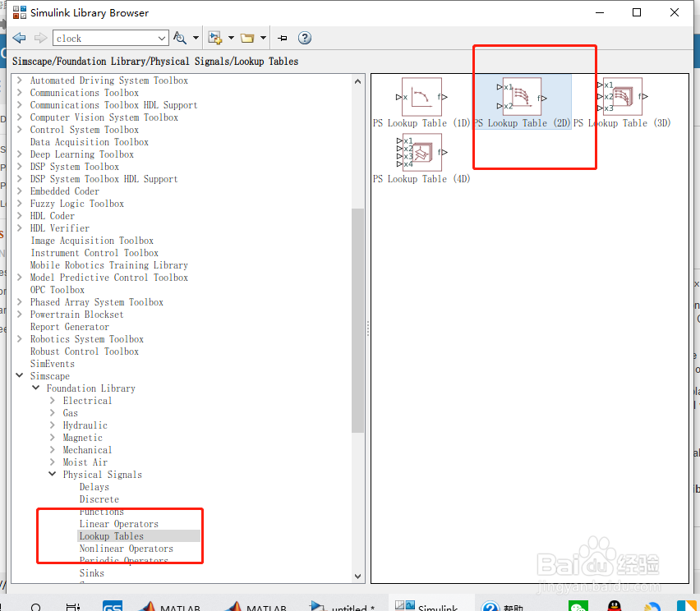Expand the Electrical library node
Image resolution: width=700 pixels, height=611 pixels.
pos(53,400)
